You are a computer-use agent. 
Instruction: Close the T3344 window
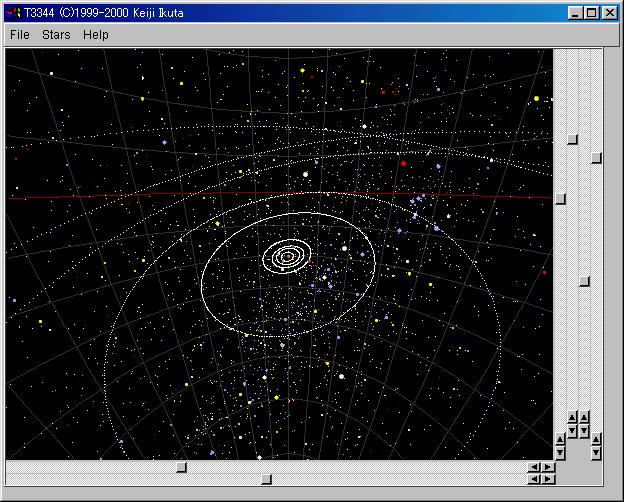[610, 13]
